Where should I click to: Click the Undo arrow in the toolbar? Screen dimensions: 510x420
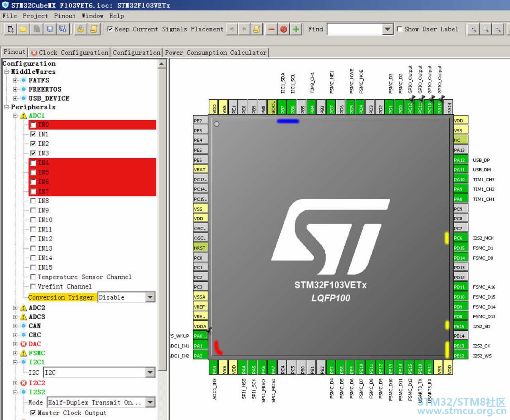tap(231, 29)
